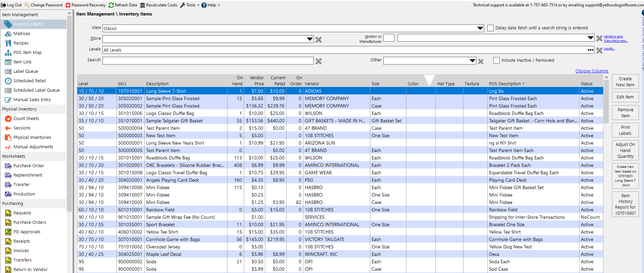This screenshot has height=273, width=644.
Task: Open Receipts RC icon
Action: pyautogui.click(x=8, y=241)
